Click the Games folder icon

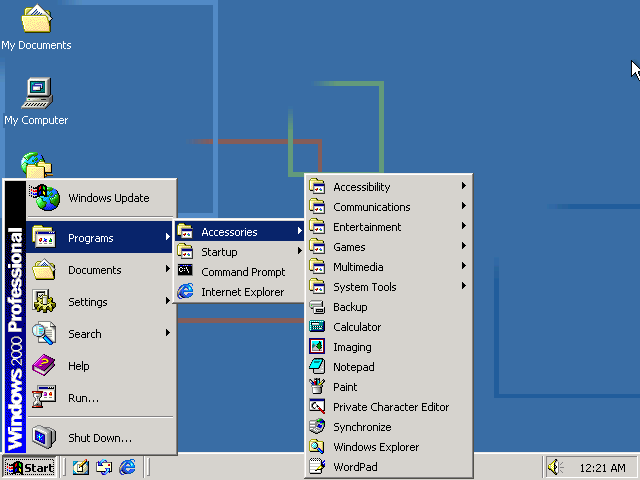click(317, 247)
